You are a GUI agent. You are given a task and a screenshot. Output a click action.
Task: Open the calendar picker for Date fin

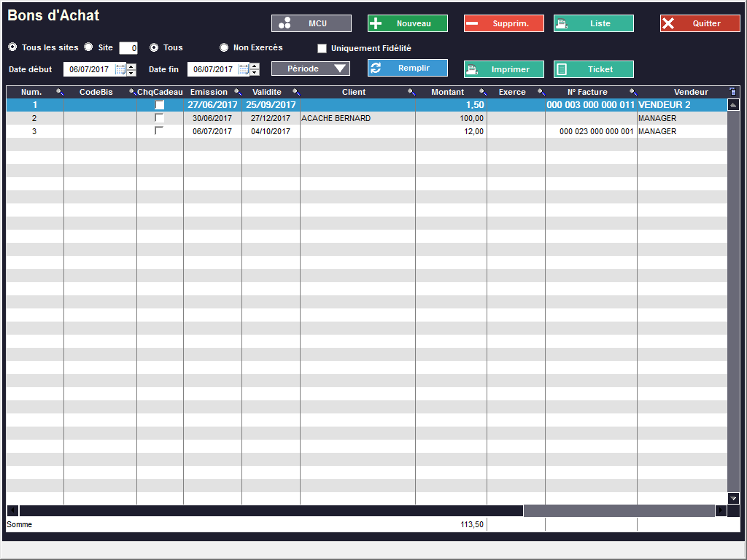244,70
